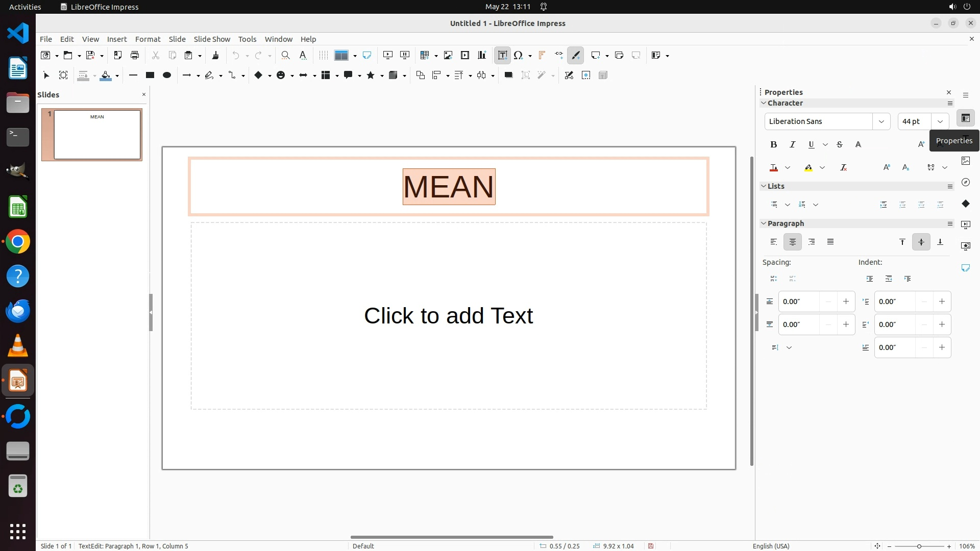
Task: Open the Gallery sidebar deck icon
Action: [965, 161]
